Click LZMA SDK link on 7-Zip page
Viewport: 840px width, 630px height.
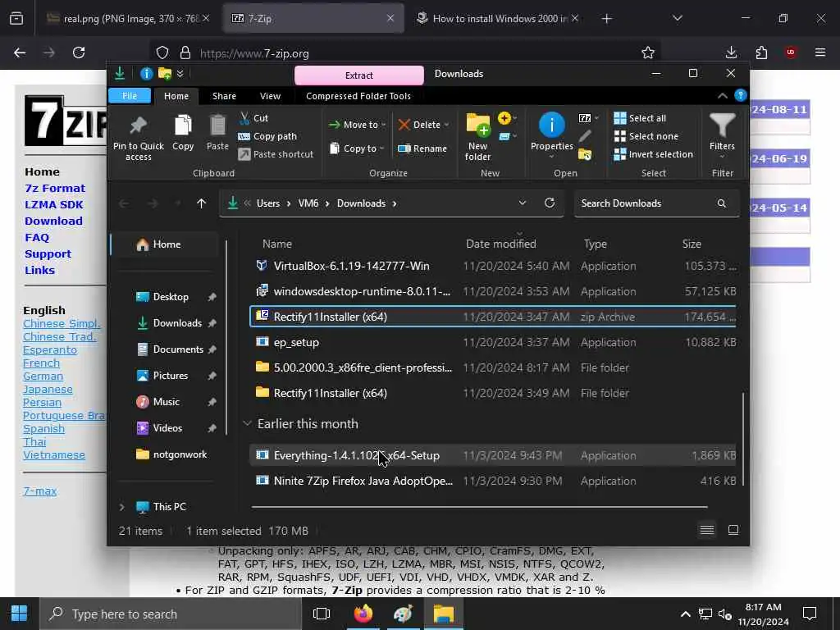pos(53,204)
